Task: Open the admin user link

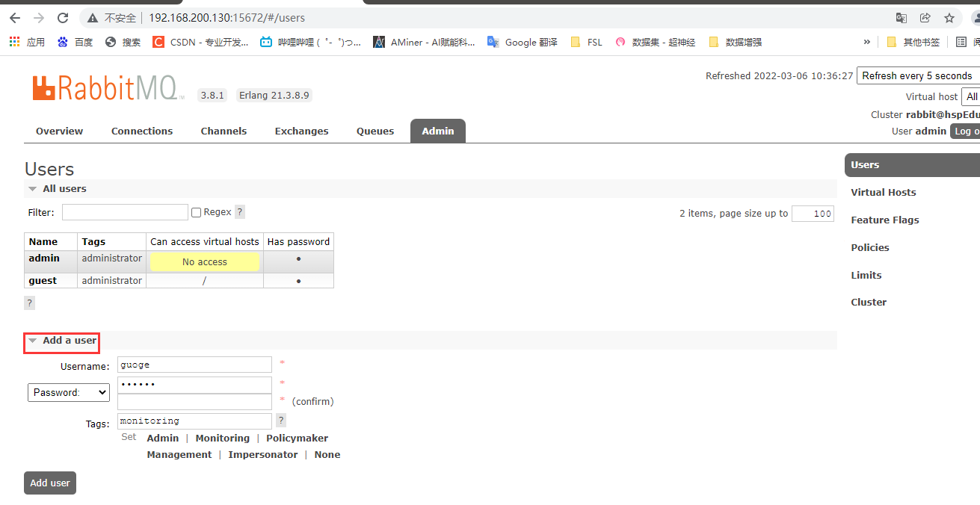Action: point(44,258)
